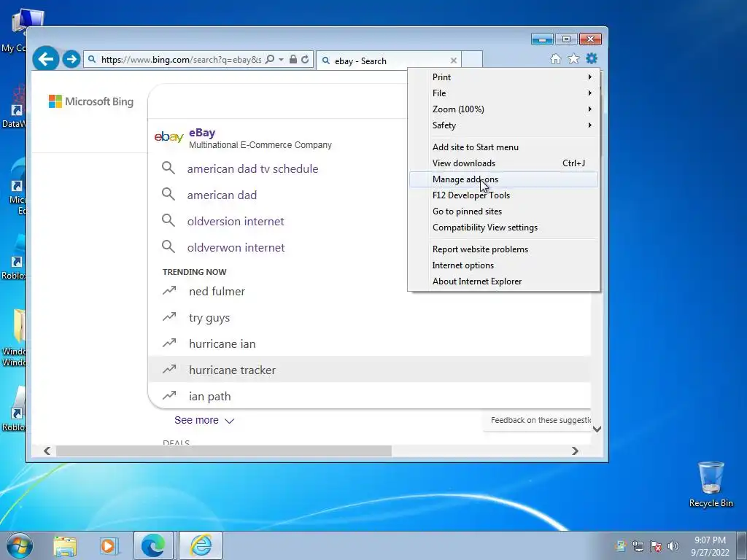Choose trending try guys
Image resolution: width=747 pixels, height=560 pixels.
(x=209, y=318)
